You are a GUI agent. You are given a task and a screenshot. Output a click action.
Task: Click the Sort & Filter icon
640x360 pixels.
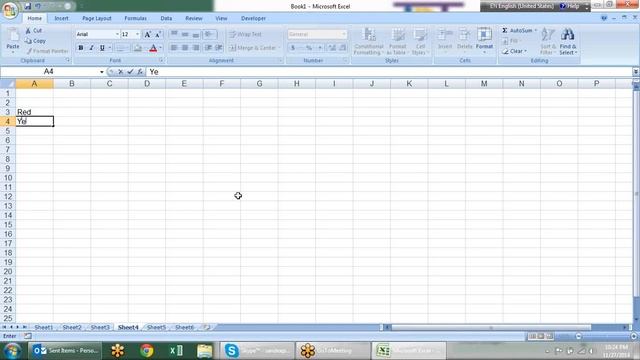coord(547,41)
